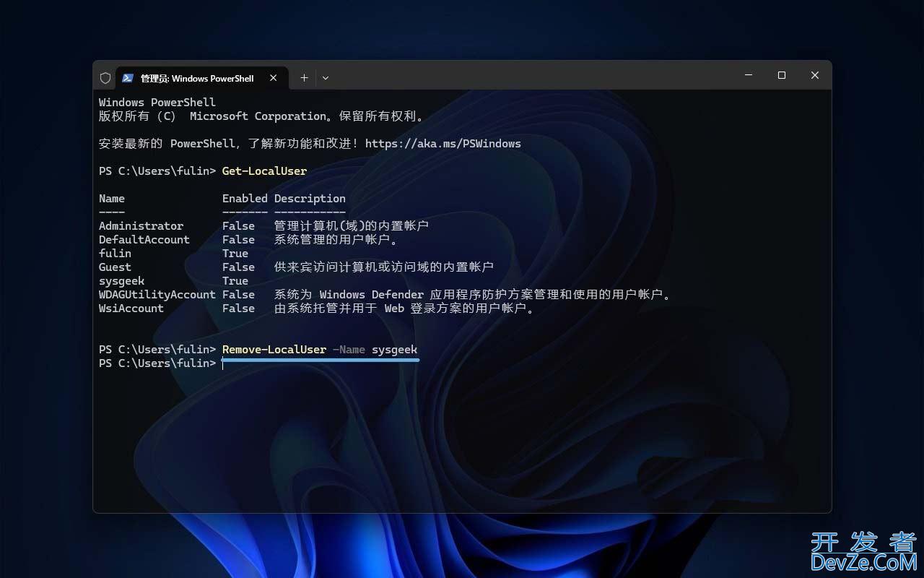Click the Name column header

coord(112,198)
